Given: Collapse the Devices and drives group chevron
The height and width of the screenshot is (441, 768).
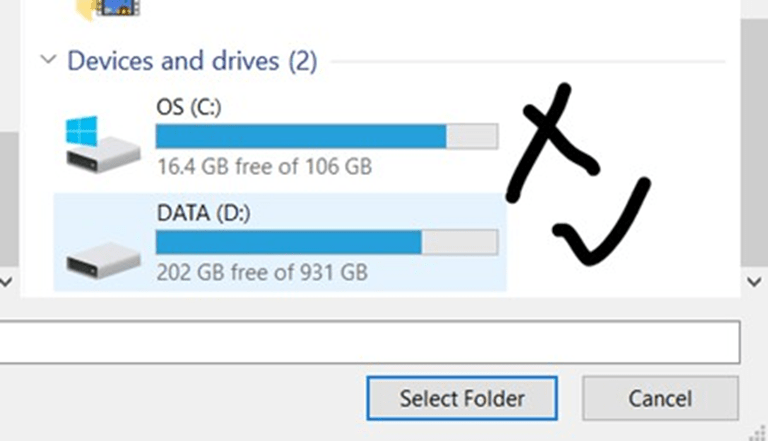Looking at the screenshot, I should (47, 61).
